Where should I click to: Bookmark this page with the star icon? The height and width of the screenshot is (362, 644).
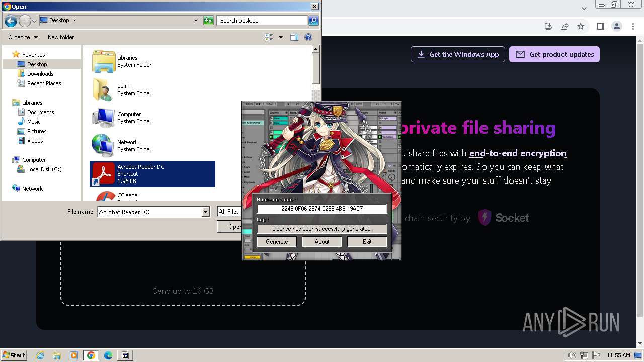[581, 26]
